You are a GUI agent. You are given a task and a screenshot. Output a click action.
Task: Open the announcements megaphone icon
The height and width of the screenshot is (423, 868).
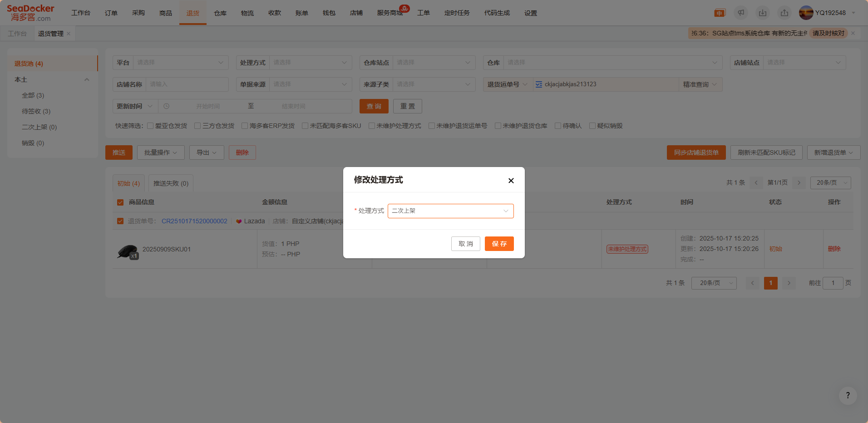click(x=741, y=13)
